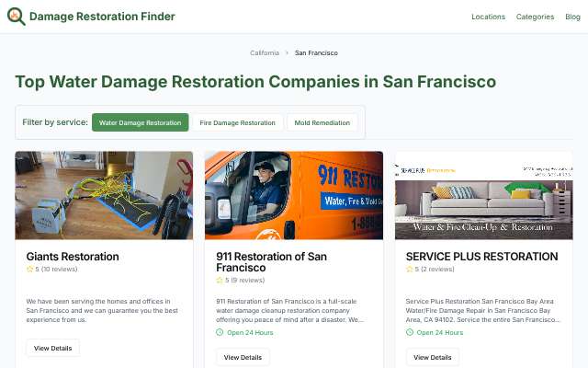Filter by Mold Remediation
This screenshot has width=588, height=368.
coord(322,122)
